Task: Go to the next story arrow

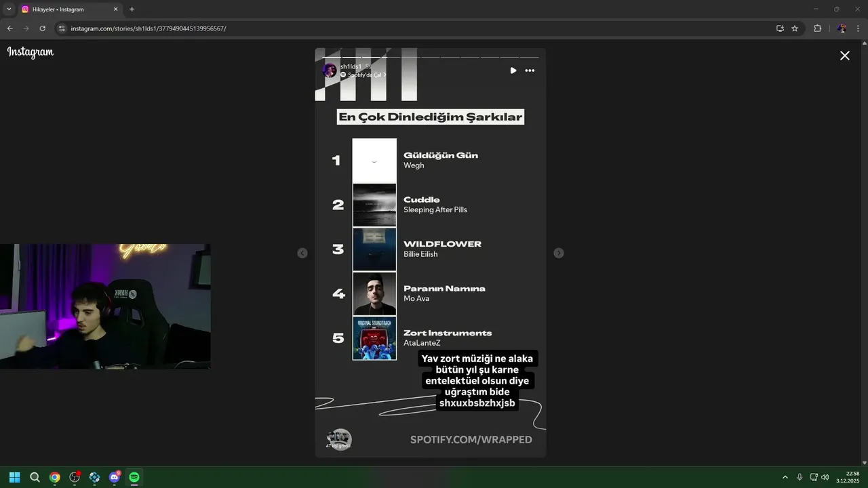Action: point(559,253)
